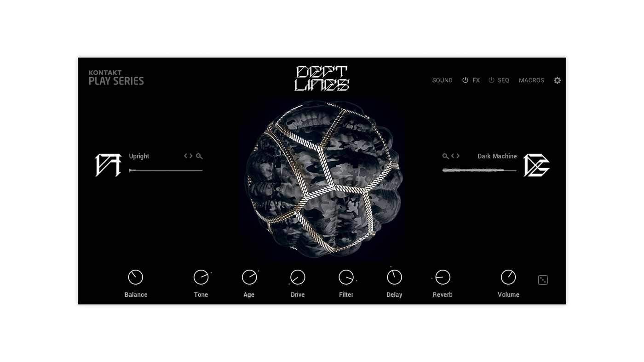This screenshot has width=644, height=362.
Task: Click the Volume label text
Action: point(508,295)
